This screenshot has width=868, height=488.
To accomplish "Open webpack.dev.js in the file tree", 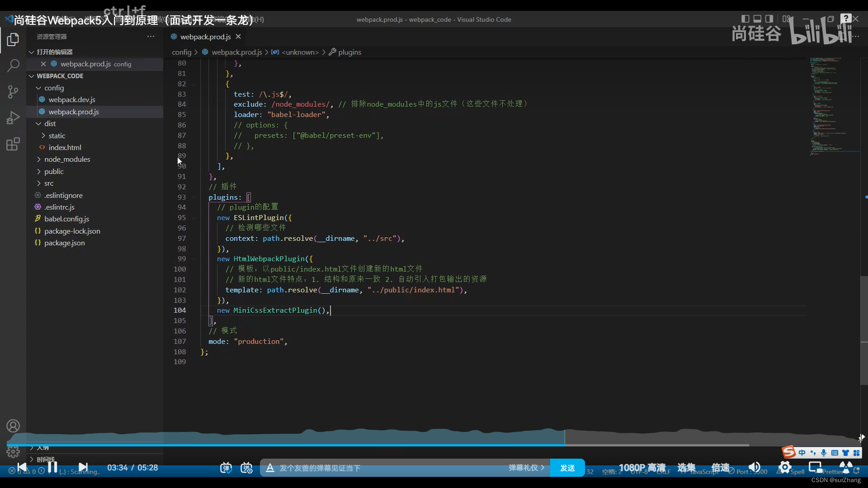I will [95, 100].
